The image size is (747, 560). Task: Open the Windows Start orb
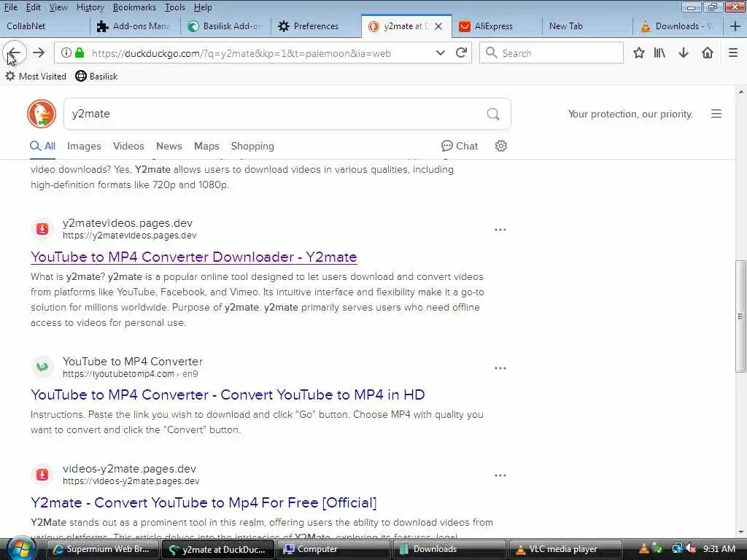coord(21,548)
